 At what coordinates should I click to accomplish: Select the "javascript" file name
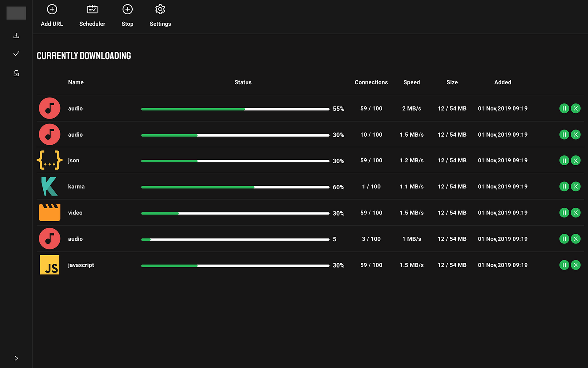click(x=81, y=265)
